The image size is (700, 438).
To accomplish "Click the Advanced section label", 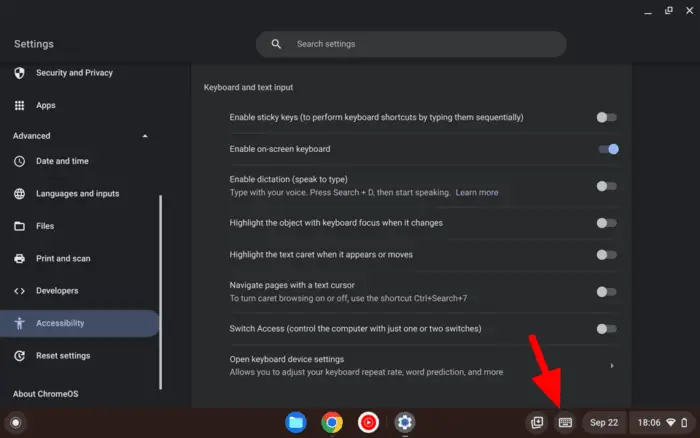I will (31, 136).
